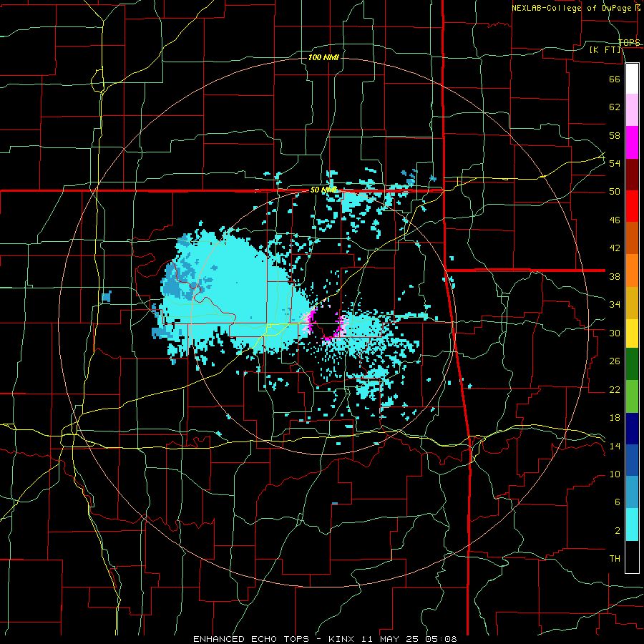Image resolution: width=644 pixels, height=644 pixels.
Task: Click the legend value '62'
Action: pyautogui.click(x=615, y=107)
